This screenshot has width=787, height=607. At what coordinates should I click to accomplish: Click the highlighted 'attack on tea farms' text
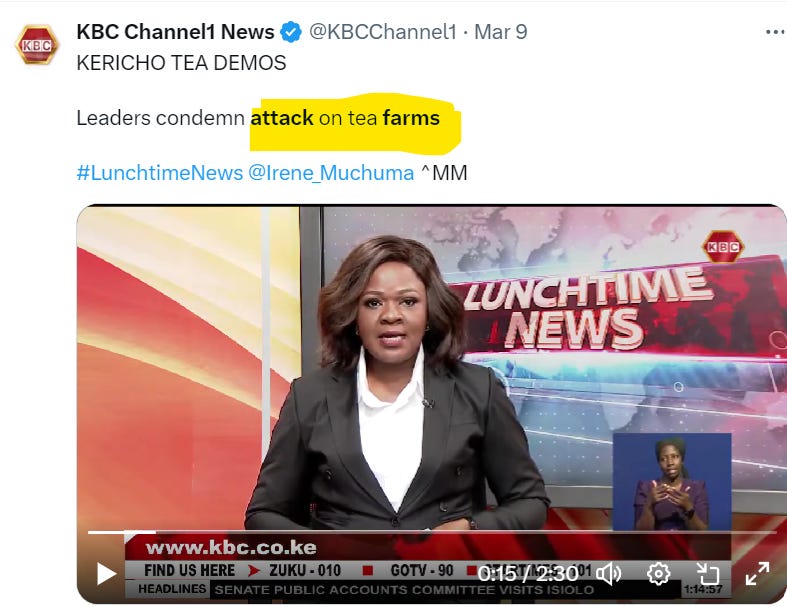345,118
